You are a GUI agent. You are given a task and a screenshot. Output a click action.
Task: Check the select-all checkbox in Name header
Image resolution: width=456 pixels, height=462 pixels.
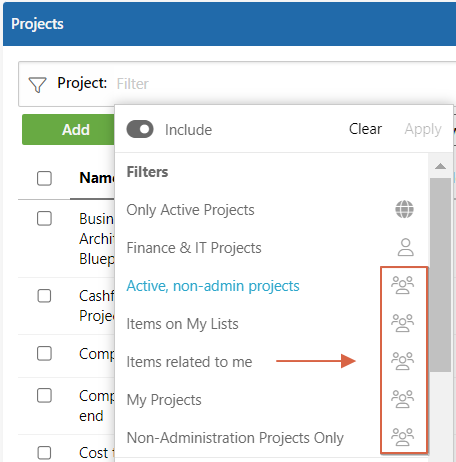44,178
